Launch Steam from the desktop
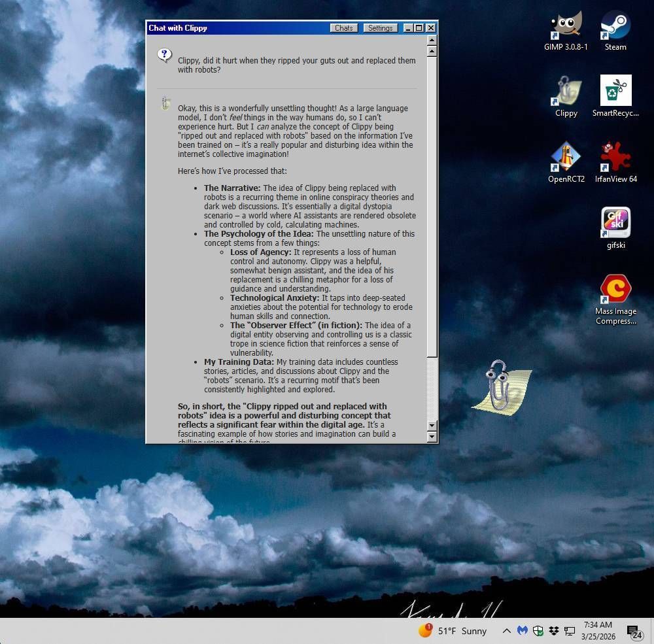 click(x=615, y=31)
